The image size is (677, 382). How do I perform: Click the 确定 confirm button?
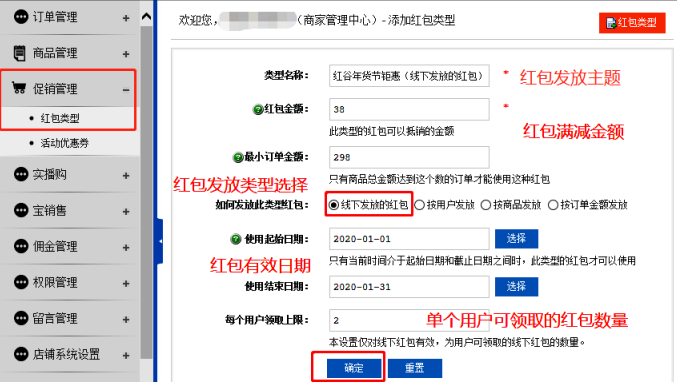click(x=354, y=368)
